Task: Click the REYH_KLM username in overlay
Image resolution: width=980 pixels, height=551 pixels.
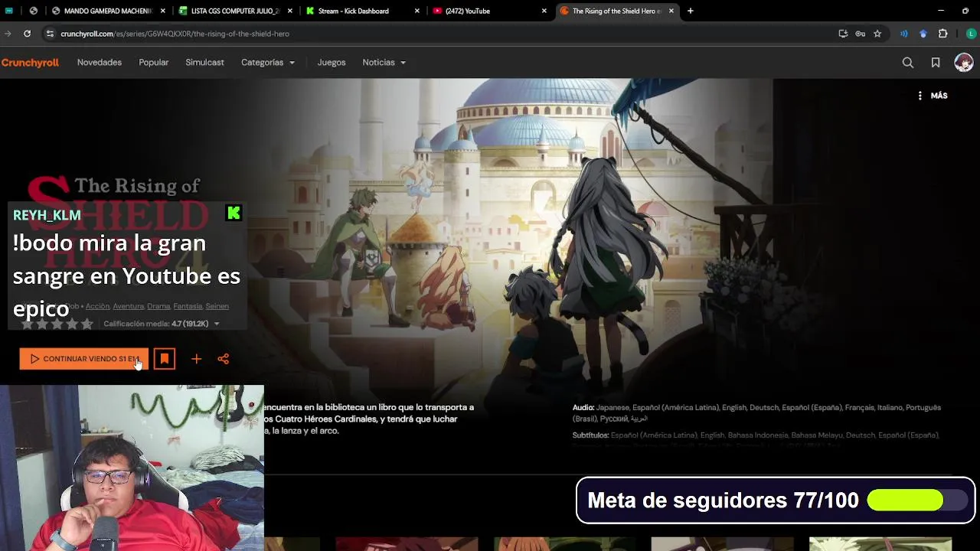Action: (x=47, y=215)
